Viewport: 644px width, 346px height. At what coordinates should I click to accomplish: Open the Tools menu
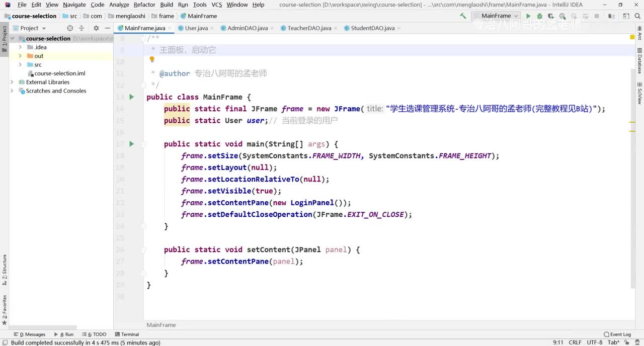200,5
